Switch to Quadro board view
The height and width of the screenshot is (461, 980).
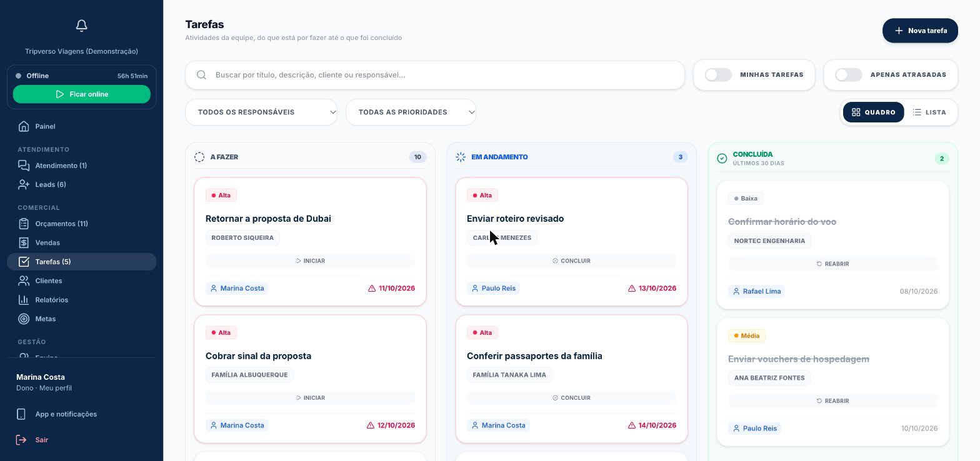874,112
